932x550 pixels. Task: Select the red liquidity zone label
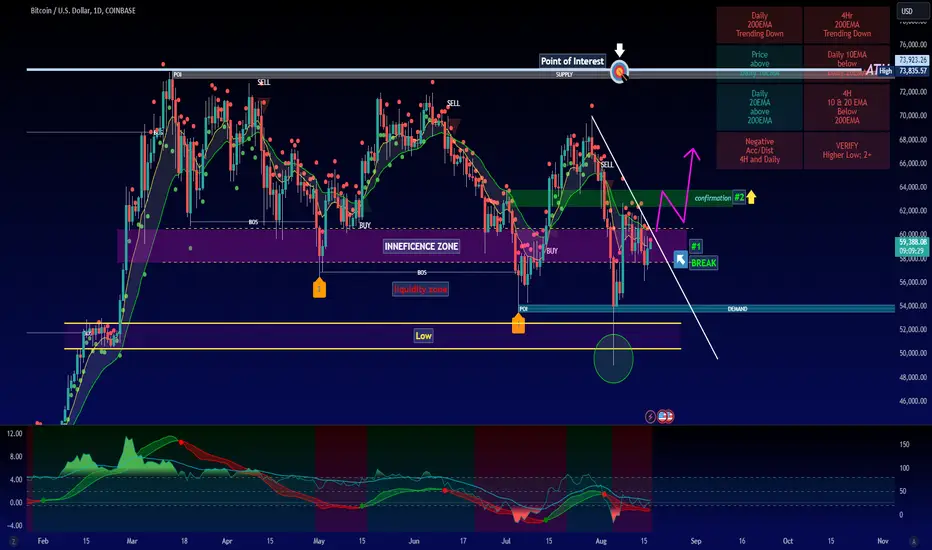click(x=420, y=290)
